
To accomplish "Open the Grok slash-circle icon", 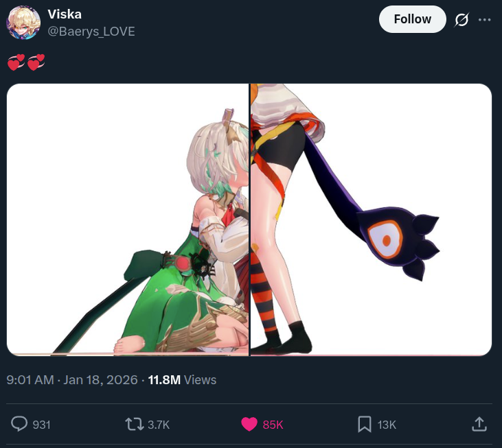I will click(x=461, y=20).
